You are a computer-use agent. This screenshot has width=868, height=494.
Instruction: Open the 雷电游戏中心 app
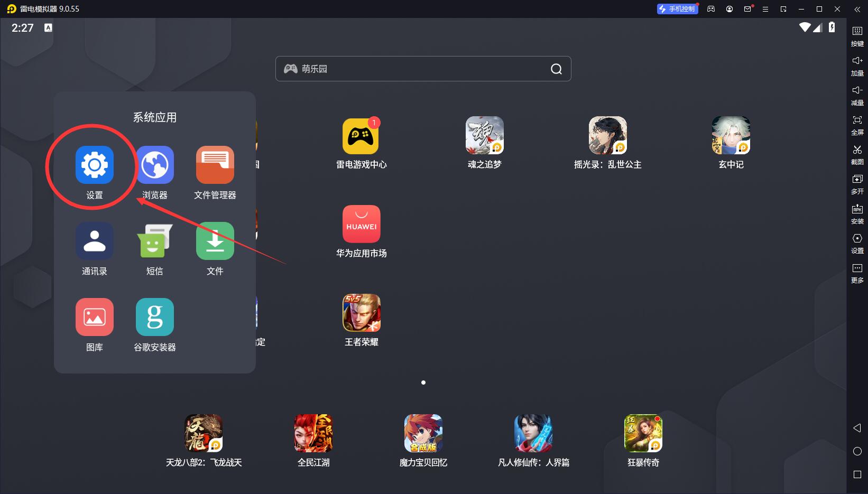(x=362, y=136)
